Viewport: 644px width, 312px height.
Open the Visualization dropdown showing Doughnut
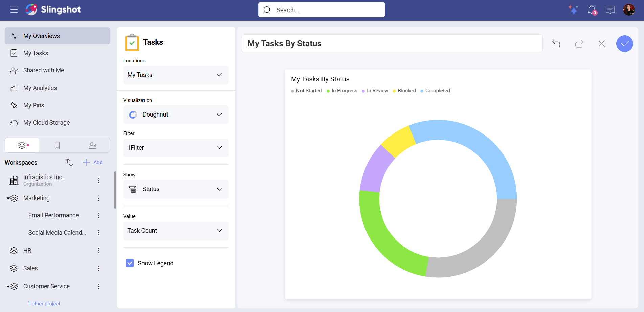coord(176,115)
